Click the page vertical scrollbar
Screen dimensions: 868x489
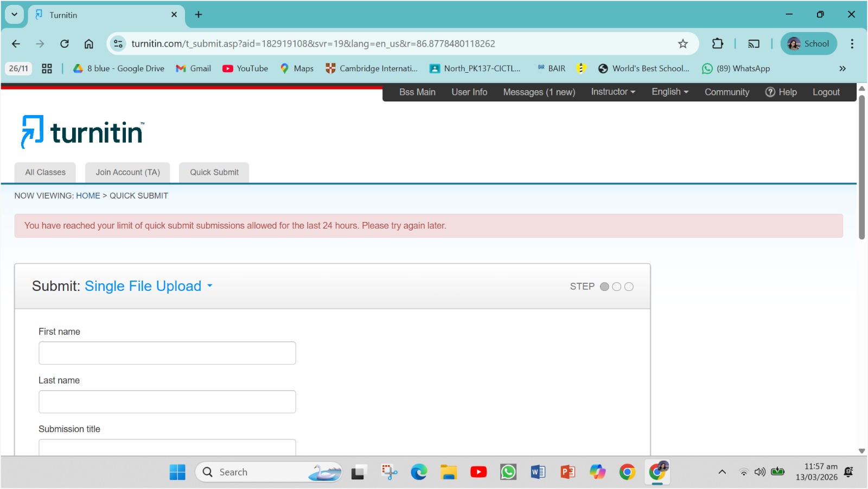(x=861, y=168)
